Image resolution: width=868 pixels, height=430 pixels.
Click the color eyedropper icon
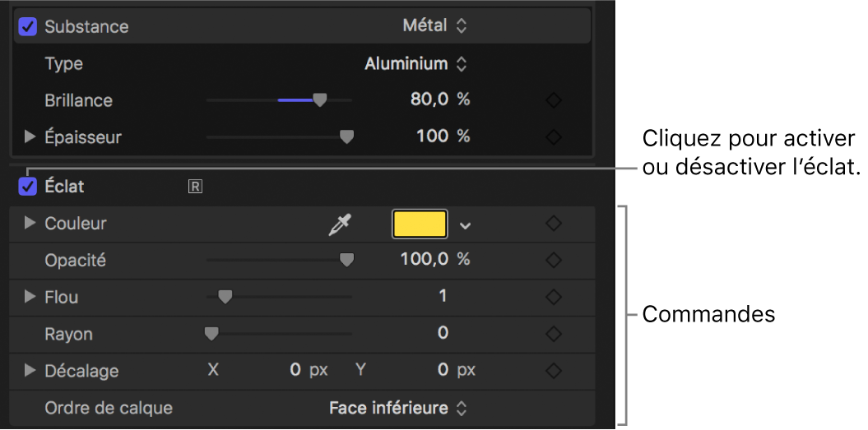coord(339,224)
